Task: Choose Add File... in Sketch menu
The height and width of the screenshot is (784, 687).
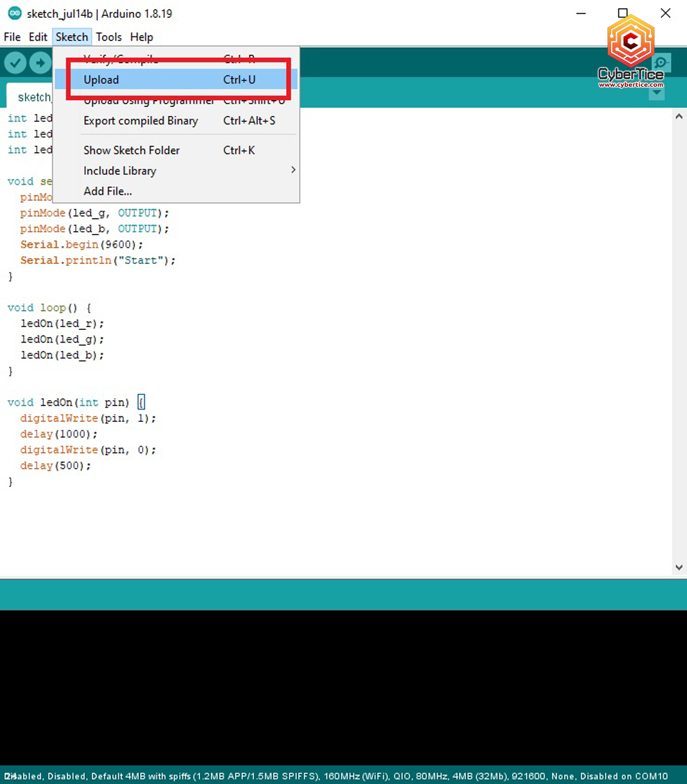Action: [108, 191]
